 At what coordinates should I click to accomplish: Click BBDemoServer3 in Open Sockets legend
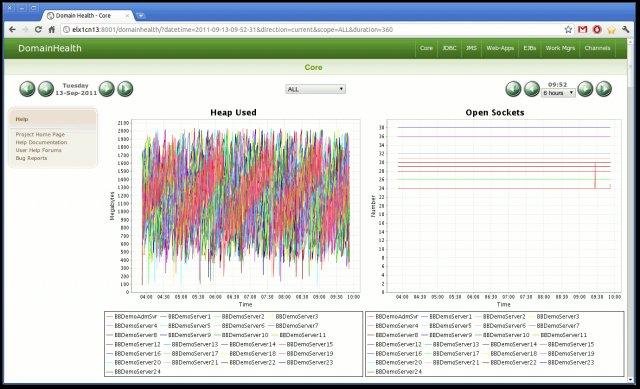click(558, 316)
